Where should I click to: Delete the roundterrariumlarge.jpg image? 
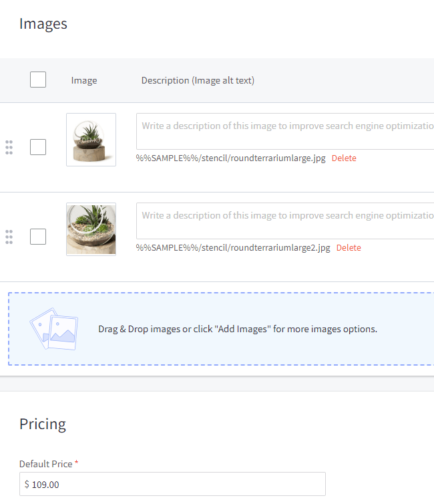point(344,158)
